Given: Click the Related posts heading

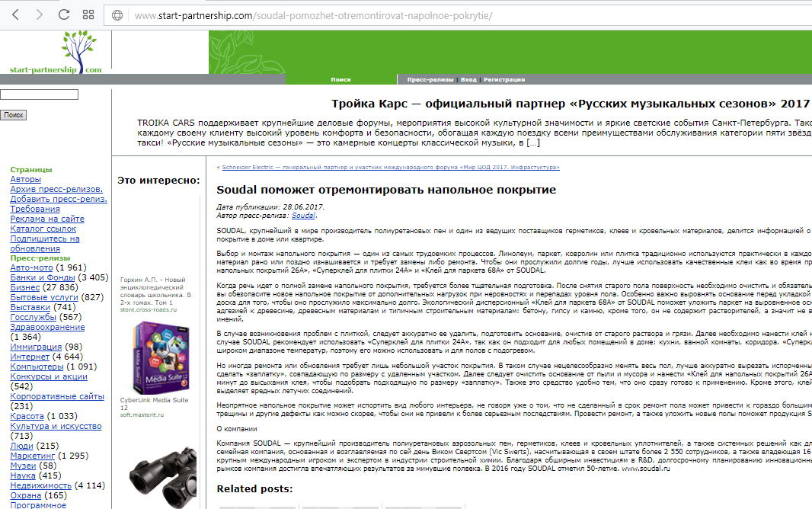Looking at the screenshot, I should click(x=254, y=488).
